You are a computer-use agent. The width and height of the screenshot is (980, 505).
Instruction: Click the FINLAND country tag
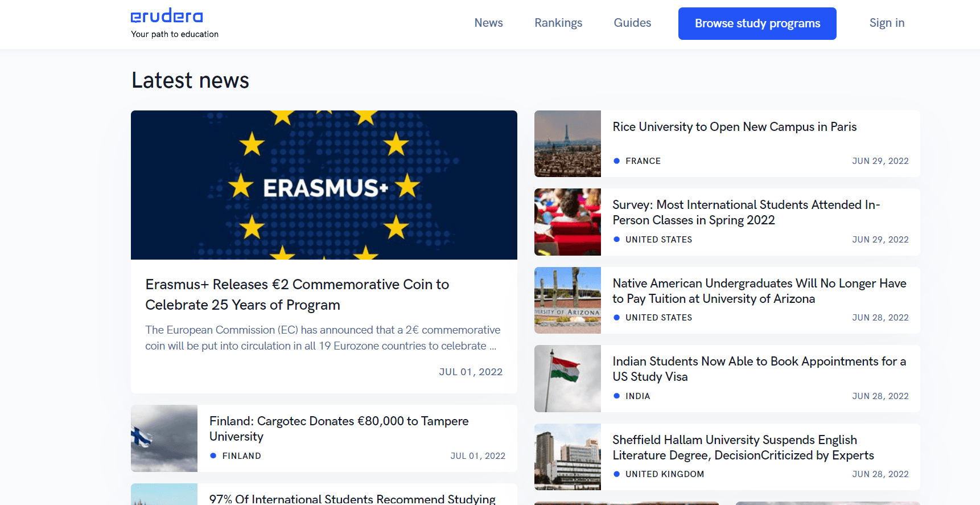point(241,456)
